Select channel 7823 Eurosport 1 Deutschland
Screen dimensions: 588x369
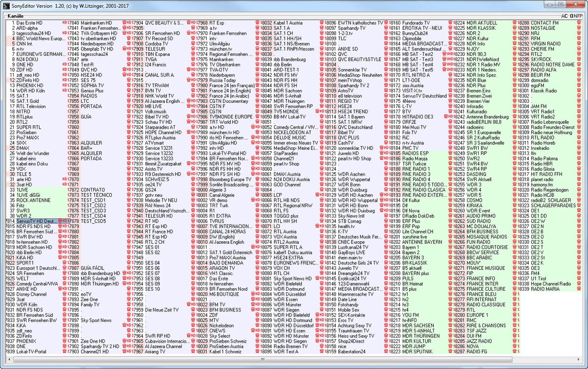pos(38,268)
